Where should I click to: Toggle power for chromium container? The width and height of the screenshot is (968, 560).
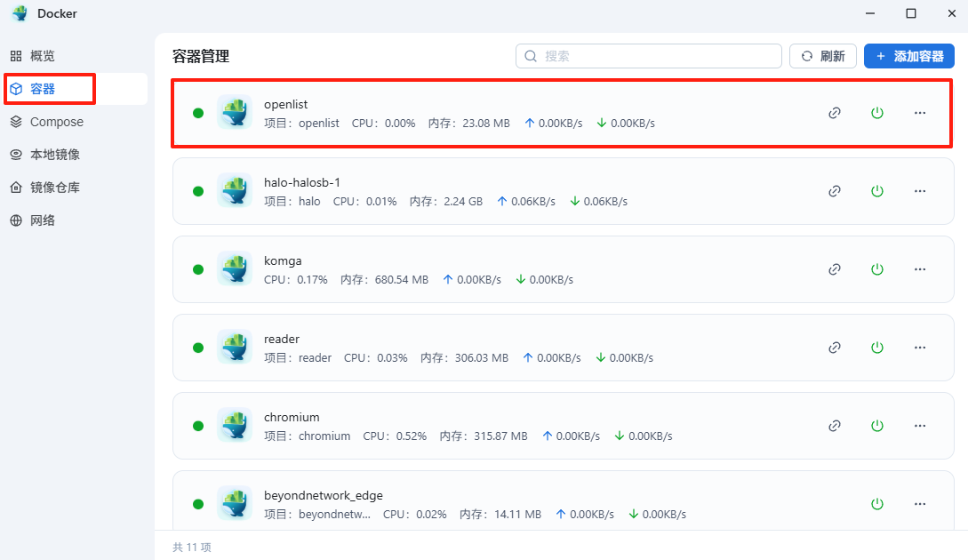click(x=877, y=426)
